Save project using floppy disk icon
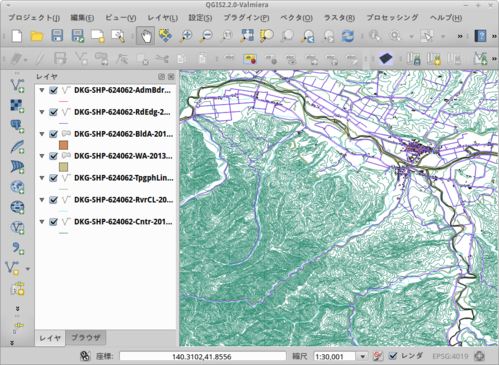The width and height of the screenshot is (499, 365). click(x=57, y=36)
